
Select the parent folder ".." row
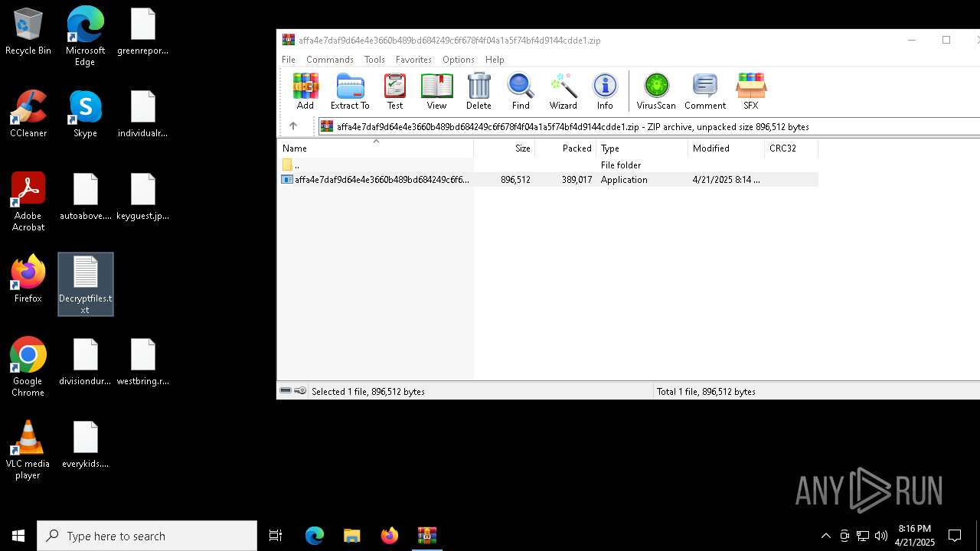tap(547, 165)
